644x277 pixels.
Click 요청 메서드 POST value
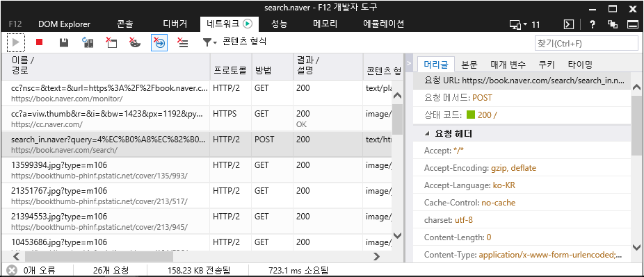pyautogui.click(x=482, y=98)
